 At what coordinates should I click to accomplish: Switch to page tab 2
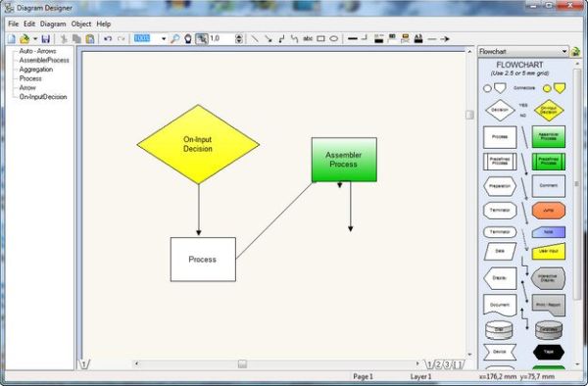click(438, 364)
